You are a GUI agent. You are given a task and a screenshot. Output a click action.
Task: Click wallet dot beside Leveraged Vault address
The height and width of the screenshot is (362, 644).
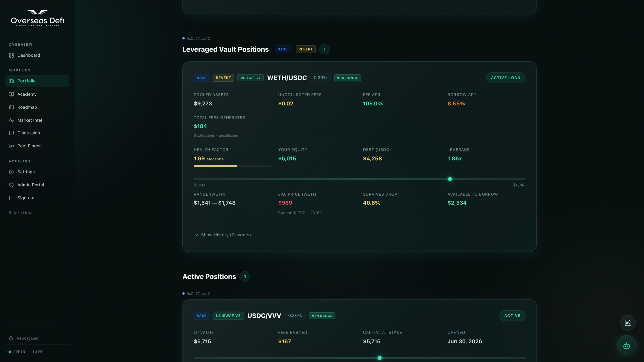[183, 38]
